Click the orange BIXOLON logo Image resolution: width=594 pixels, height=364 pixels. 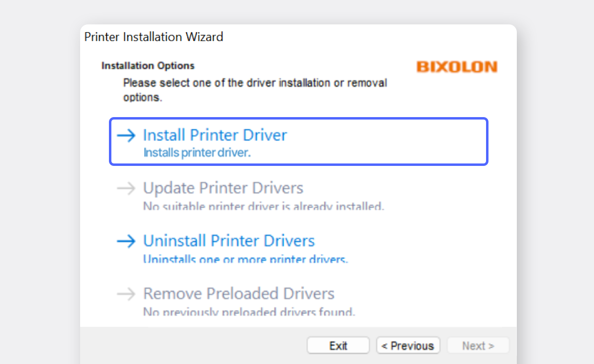point(457,67)
